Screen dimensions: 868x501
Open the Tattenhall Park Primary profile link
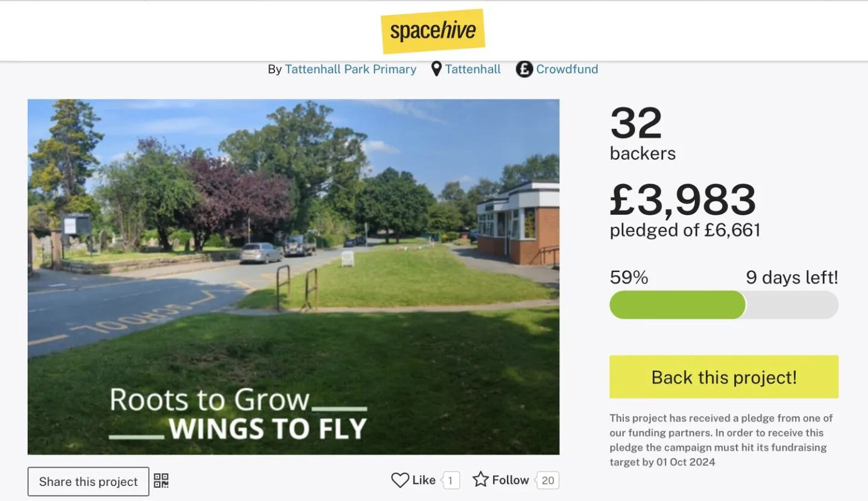pos(350,69)
